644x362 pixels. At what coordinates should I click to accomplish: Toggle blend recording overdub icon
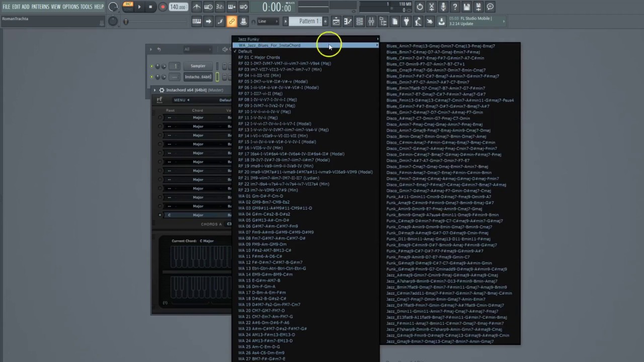[x=231, y=7]
